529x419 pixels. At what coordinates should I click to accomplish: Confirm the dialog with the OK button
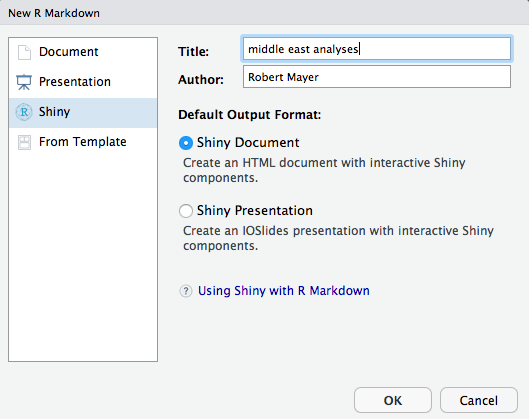click(393, 400)
